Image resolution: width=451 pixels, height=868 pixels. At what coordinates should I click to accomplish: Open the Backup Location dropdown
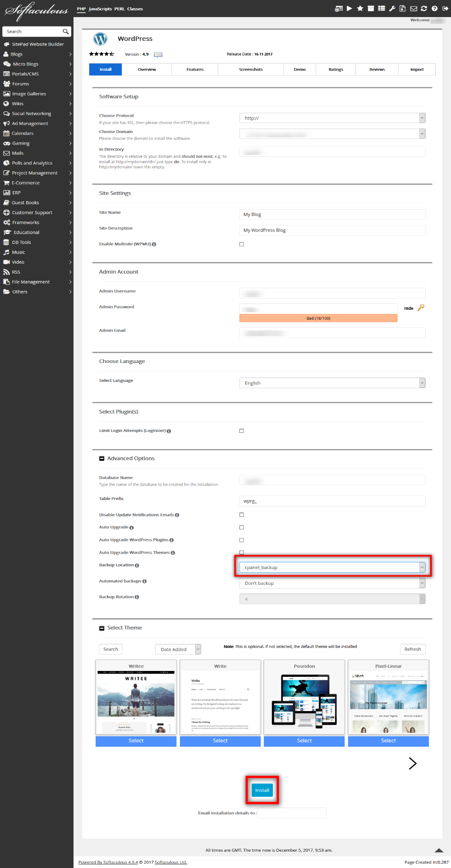pos(332,567)
